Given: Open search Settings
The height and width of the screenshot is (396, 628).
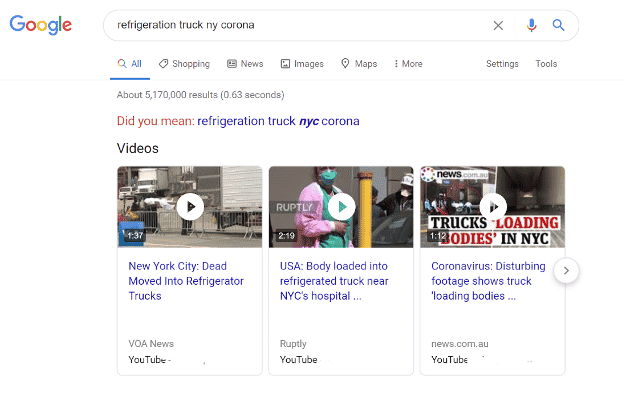Looking at the screenshot, I should coord(502,64).
